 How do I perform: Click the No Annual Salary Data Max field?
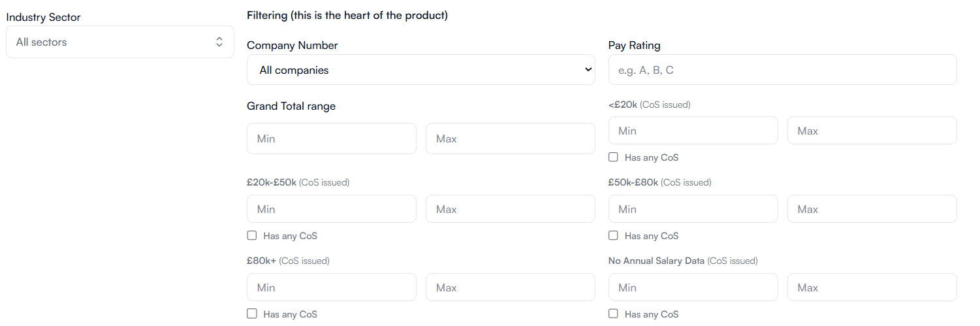tap(872, 287)
